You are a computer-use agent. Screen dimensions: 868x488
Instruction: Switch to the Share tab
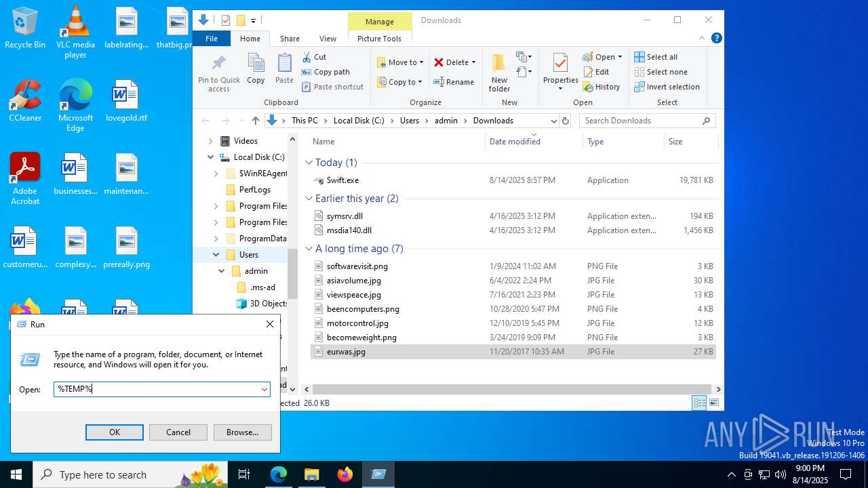coord(290,39)
